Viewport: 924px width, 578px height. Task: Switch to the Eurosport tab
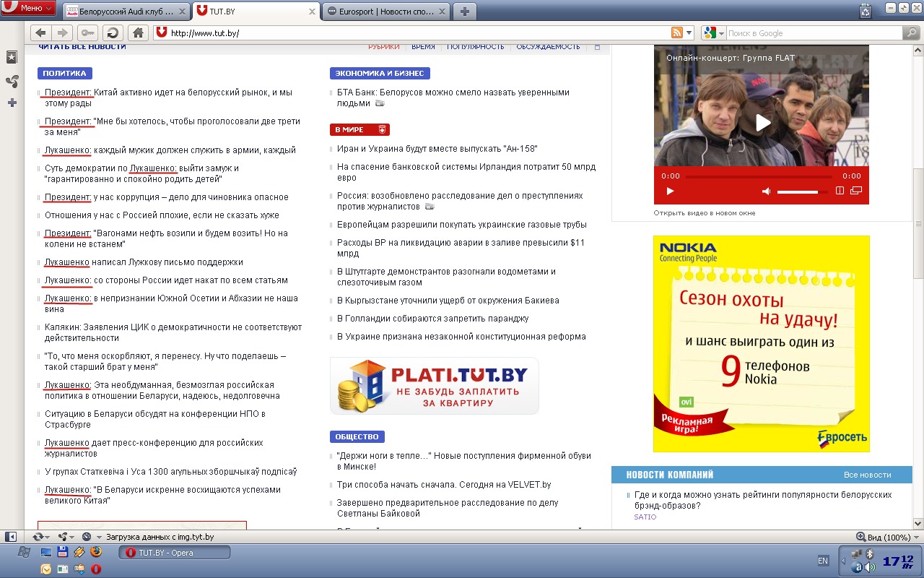[x=385, y=12]
